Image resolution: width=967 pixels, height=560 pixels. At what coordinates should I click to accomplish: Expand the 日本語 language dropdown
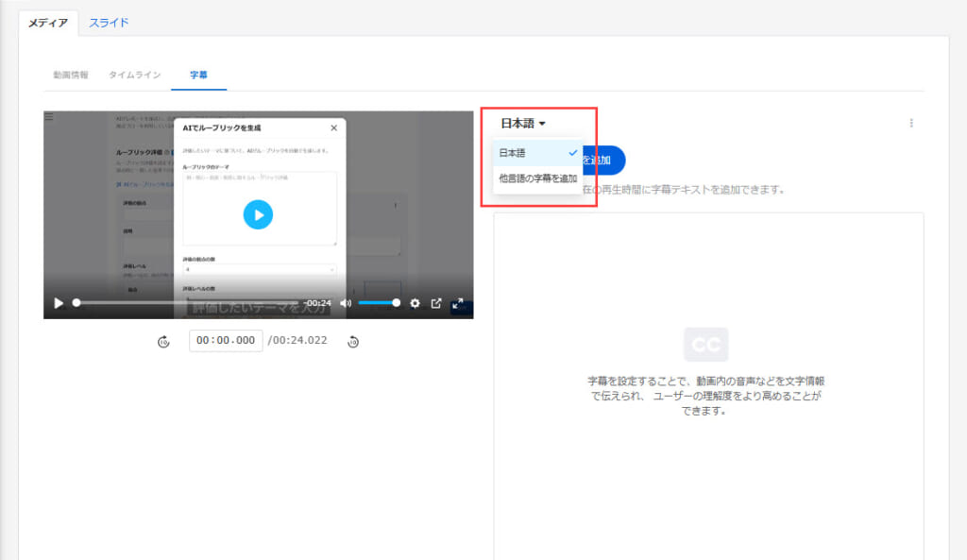523,123
